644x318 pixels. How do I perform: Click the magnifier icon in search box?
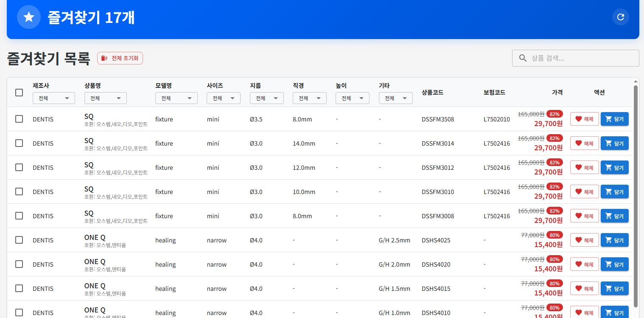pos(523,58)
